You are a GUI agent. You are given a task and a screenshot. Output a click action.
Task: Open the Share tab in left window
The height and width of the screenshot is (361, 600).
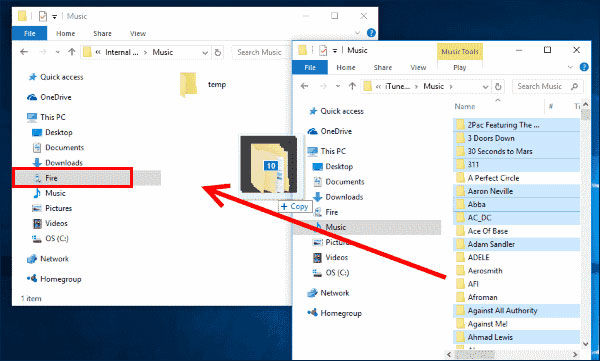pyautogui.click(x=102, y=34)
